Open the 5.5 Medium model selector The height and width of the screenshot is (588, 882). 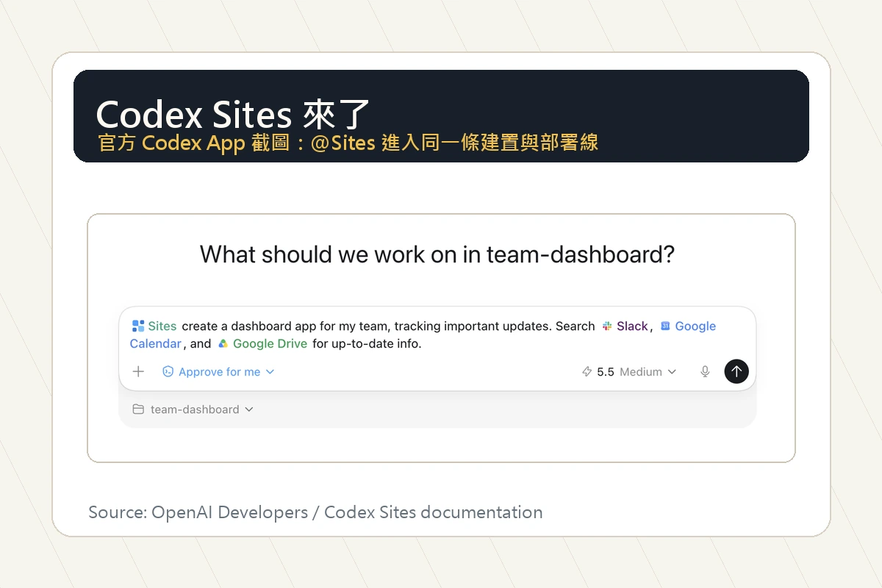tap(628, 372)
